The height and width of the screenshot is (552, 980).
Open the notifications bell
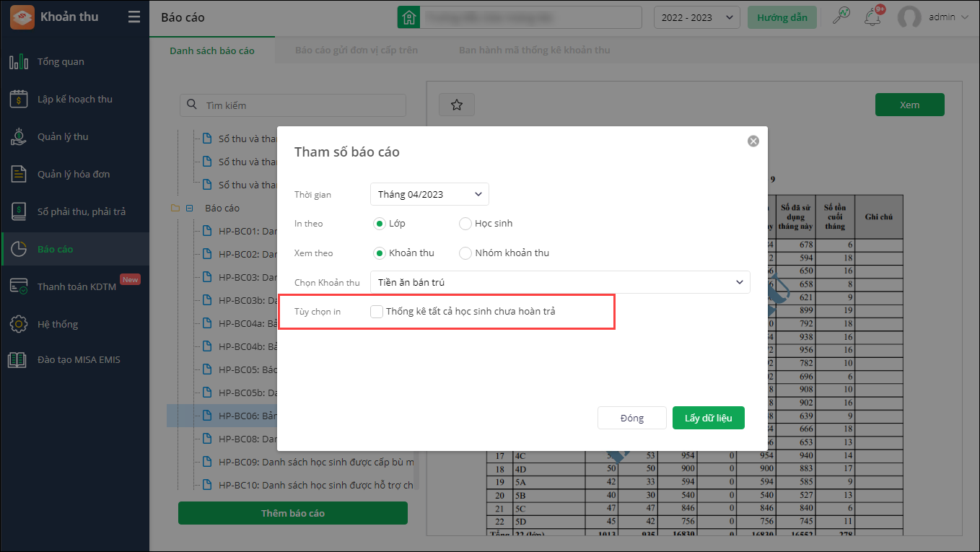point(872,17)
